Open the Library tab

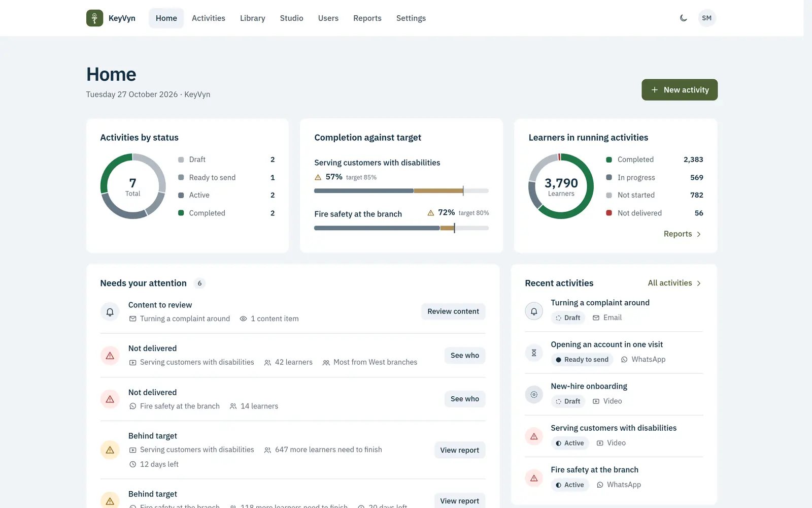pos(253,18)
